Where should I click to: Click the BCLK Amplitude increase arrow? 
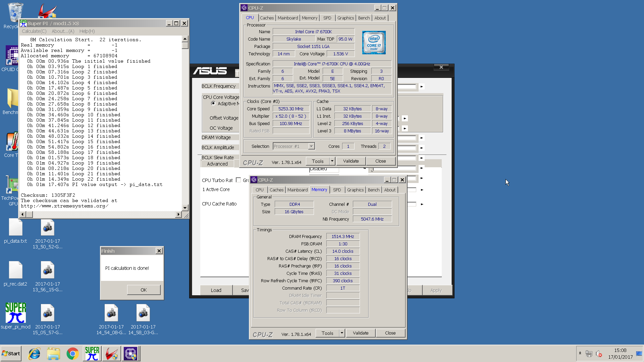[422, 148]
